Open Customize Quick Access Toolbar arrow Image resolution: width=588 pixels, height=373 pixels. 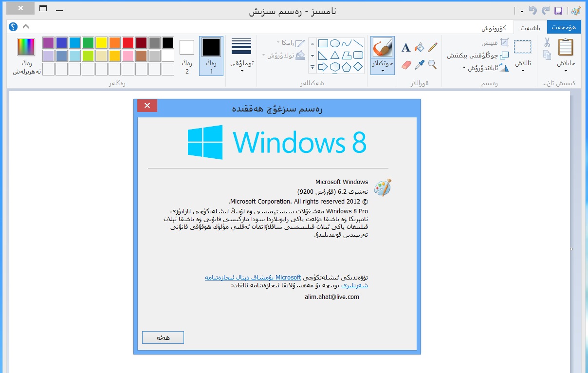522,11
